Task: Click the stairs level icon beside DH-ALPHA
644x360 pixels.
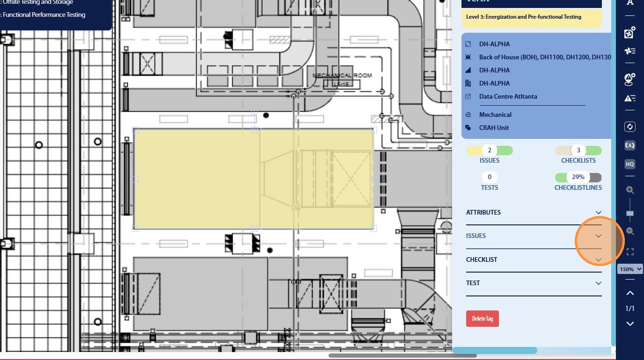Action: [x=468, y=70]
